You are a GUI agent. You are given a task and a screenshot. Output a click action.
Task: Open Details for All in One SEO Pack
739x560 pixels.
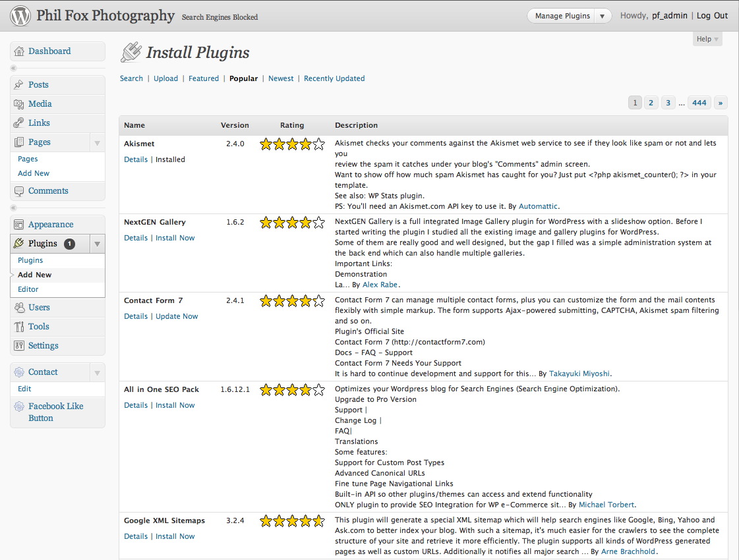click(x=136, y=405)
